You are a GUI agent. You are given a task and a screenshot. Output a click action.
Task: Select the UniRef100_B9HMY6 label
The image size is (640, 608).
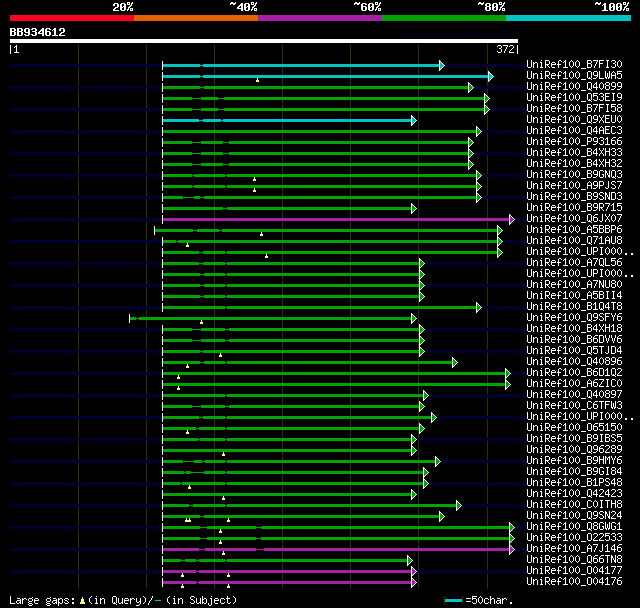pos(574,461)
